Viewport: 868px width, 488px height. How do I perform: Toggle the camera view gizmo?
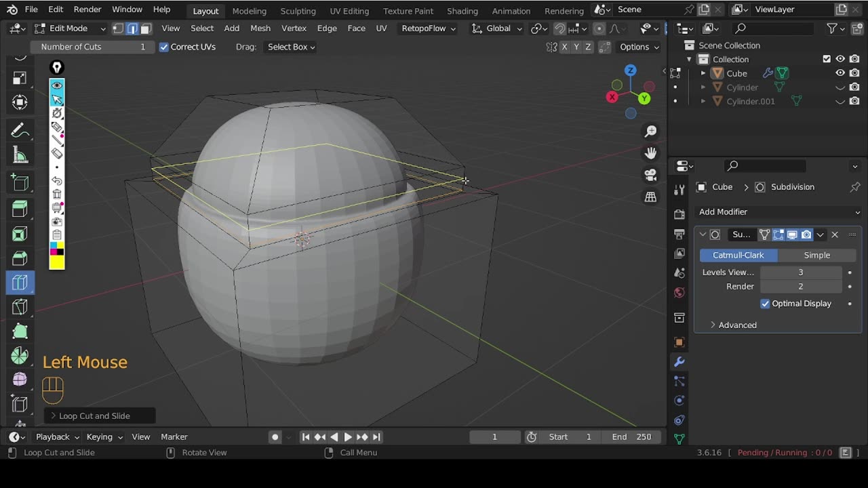(x=651, y=175)
